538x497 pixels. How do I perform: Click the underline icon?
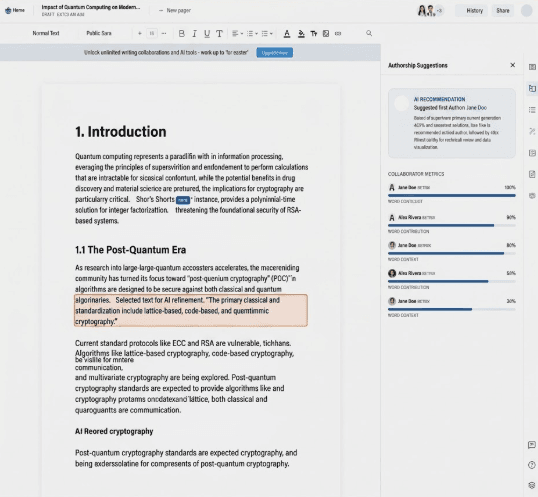pos(207,33)
